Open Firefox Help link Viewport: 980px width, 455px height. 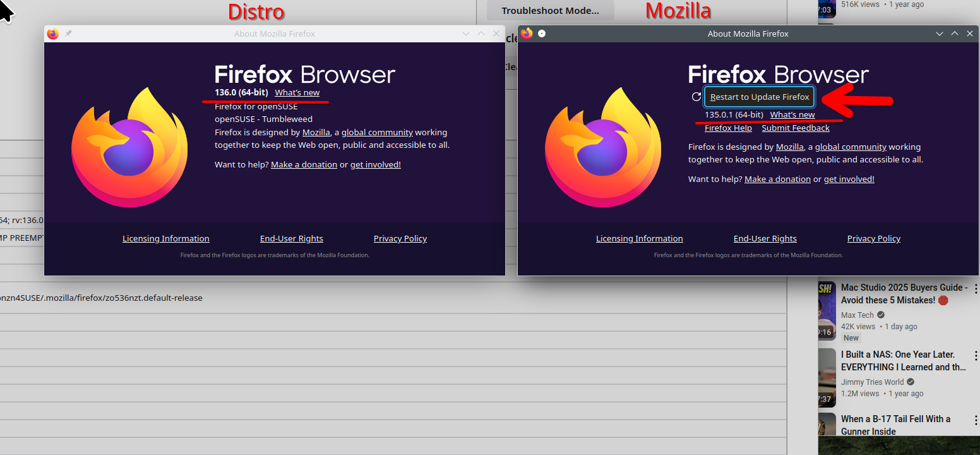728,128
